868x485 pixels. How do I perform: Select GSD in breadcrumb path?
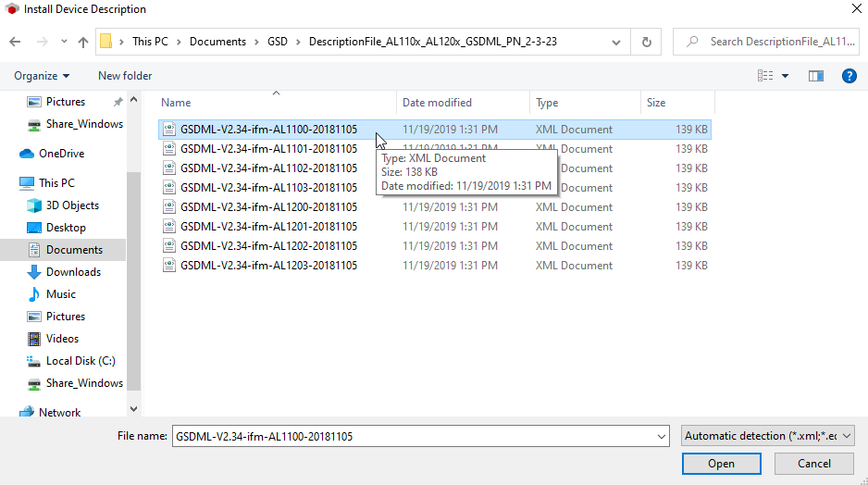pyautogui.click(x=278, y=42)
